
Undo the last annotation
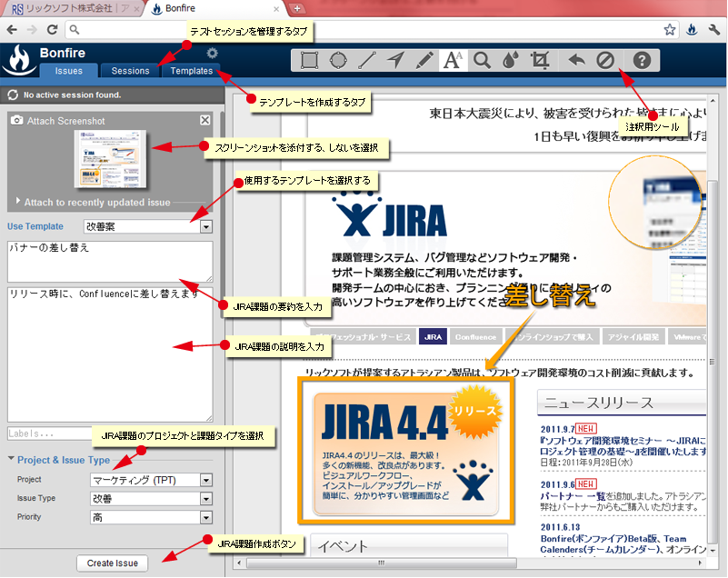[576, 60]
